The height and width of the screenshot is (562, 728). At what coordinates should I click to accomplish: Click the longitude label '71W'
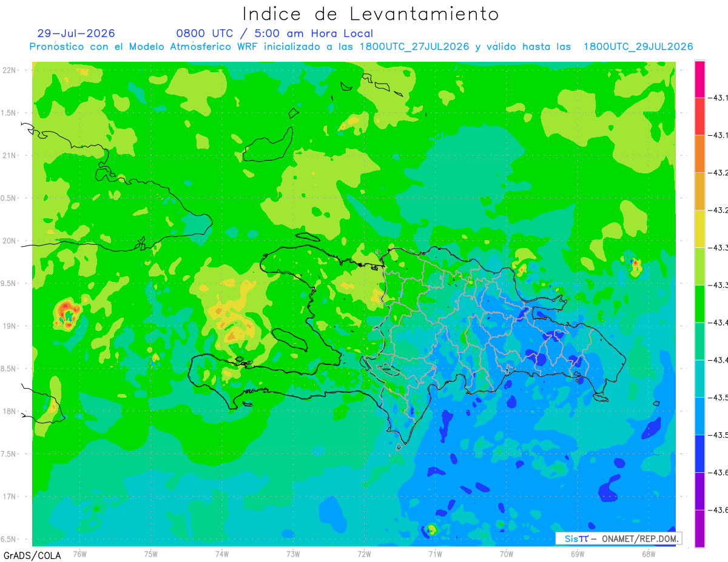[x=435, y=554]
